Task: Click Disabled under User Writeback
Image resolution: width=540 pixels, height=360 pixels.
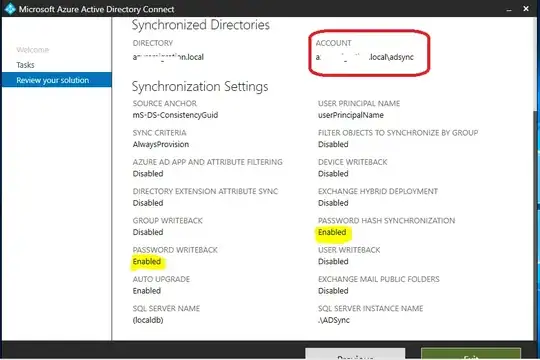Action: coord(333,261)
